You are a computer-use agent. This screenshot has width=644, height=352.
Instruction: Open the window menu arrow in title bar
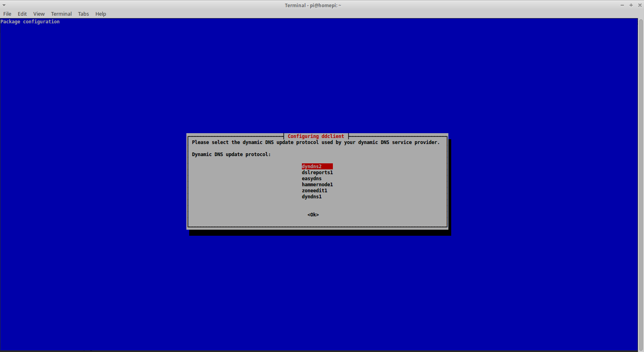tap(4, 5)
